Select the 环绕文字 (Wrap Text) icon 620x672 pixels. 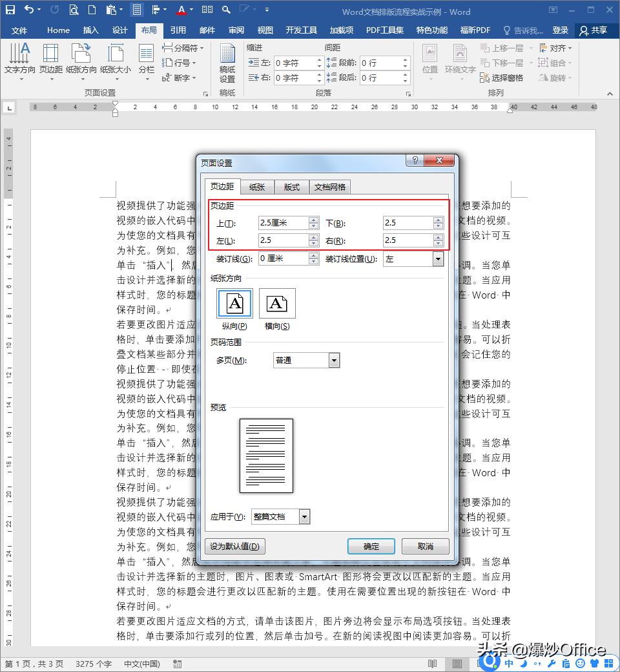click(459, 59)
